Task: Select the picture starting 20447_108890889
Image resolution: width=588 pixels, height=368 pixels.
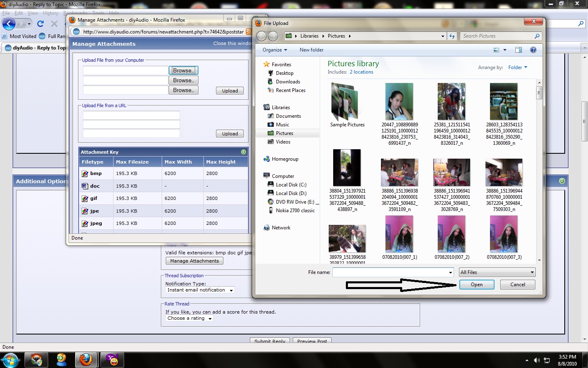Action: pos(399,114)
